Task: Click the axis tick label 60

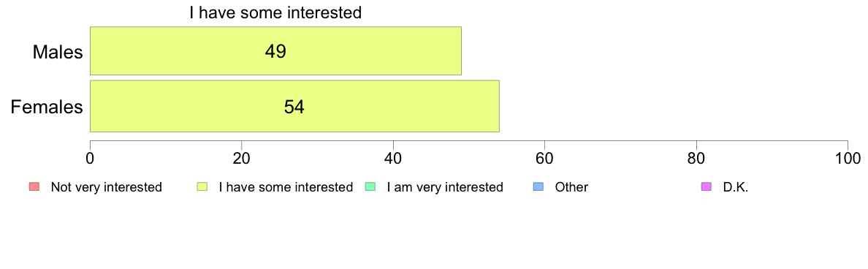Action: [545, 159]
